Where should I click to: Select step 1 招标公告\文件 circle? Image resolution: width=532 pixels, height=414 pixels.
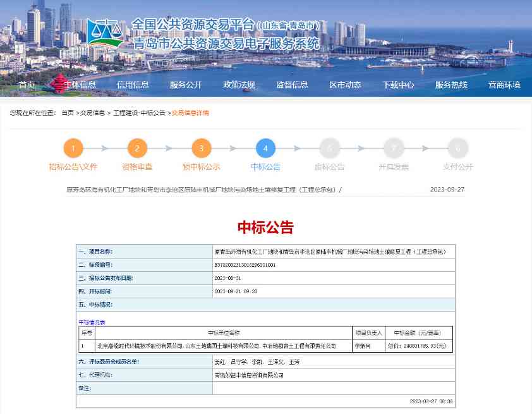click(73, 149)
